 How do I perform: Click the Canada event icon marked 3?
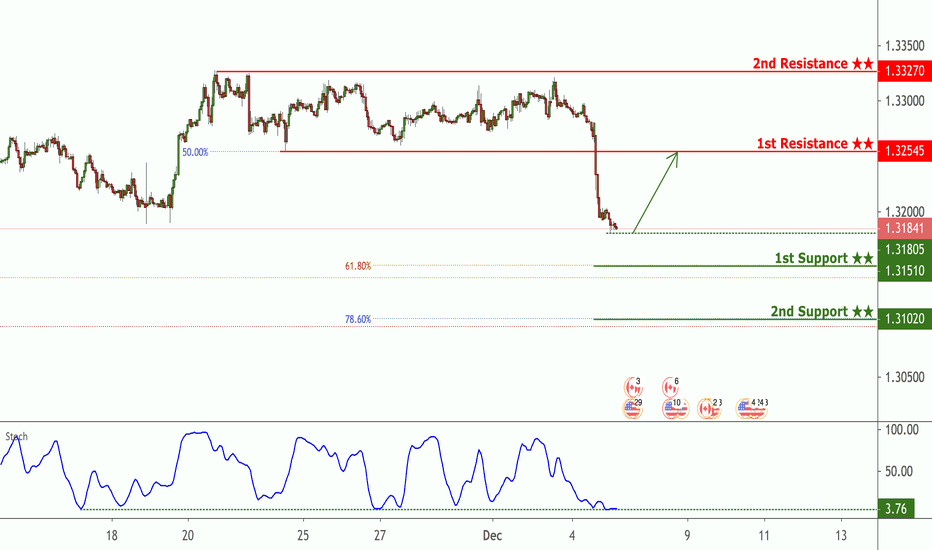point(631,386)
